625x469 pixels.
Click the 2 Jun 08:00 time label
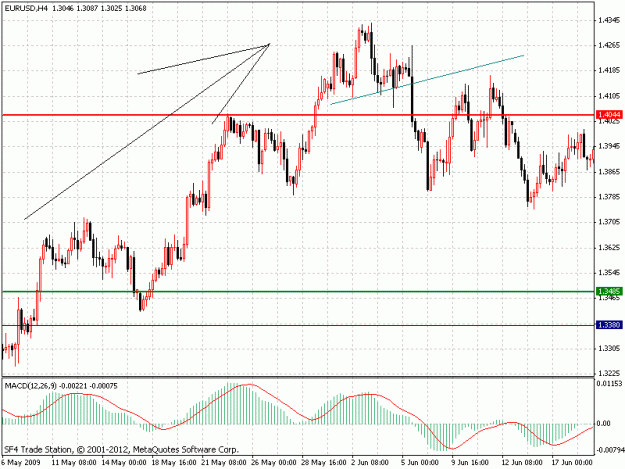click(x=370, y=463)
